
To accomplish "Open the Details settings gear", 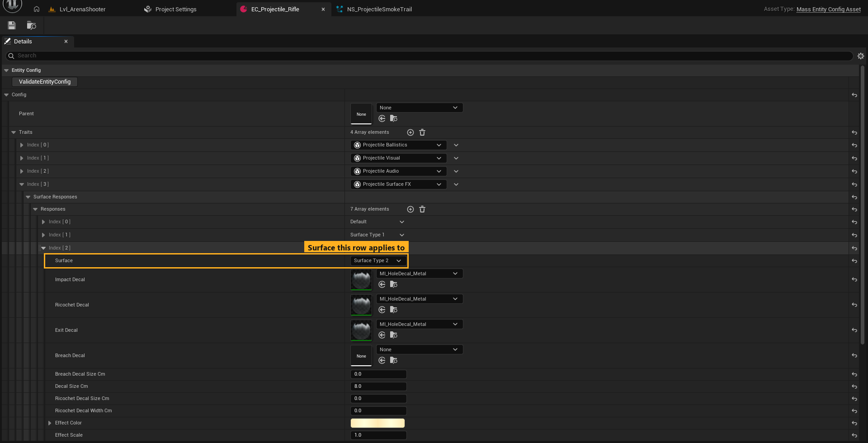I will [x=861, y=56].
